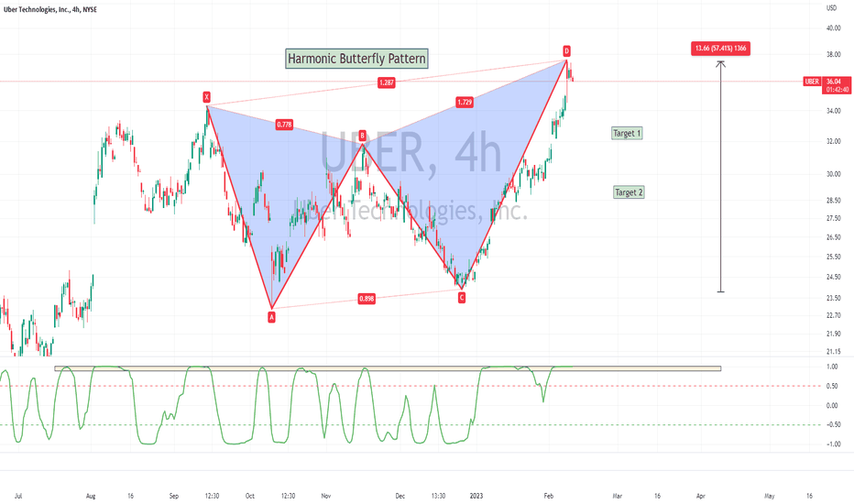Click the Aug label on time axis
This screenshot has height=504, width=854.
point(91,496)
